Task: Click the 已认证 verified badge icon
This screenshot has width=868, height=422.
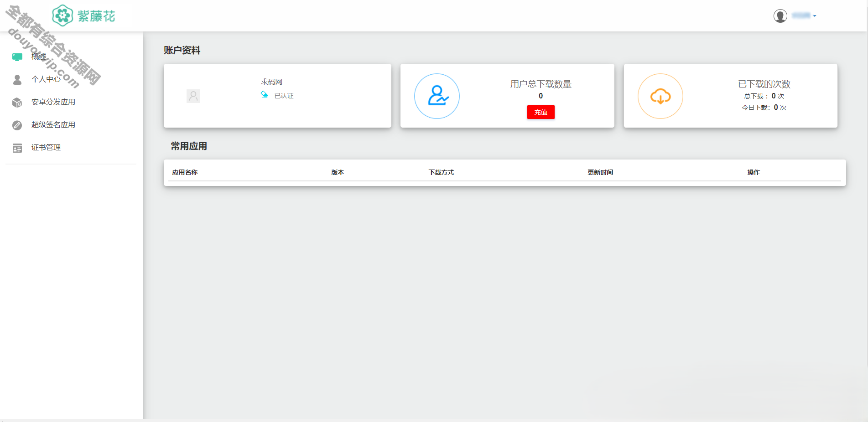Action: click(264, 95)
